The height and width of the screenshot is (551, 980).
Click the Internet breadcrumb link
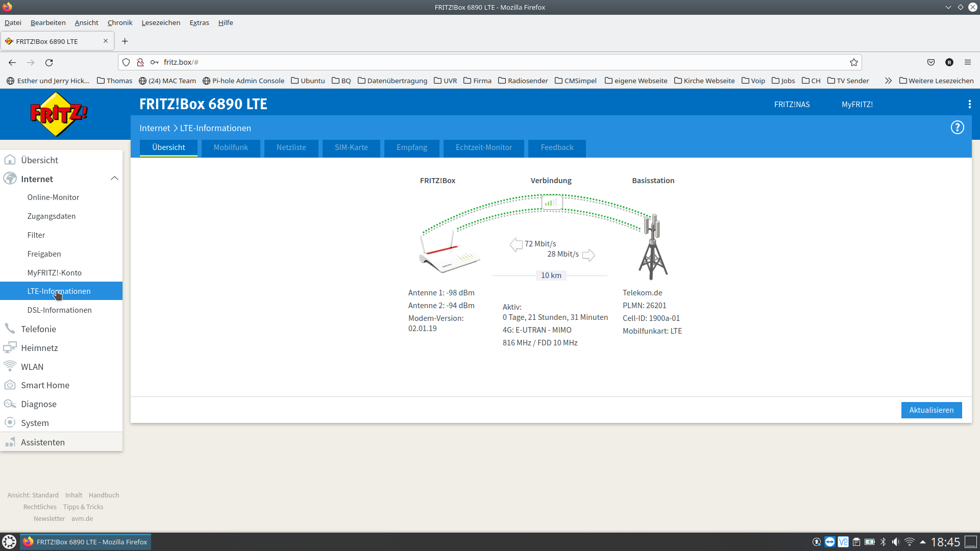[155, 128]
